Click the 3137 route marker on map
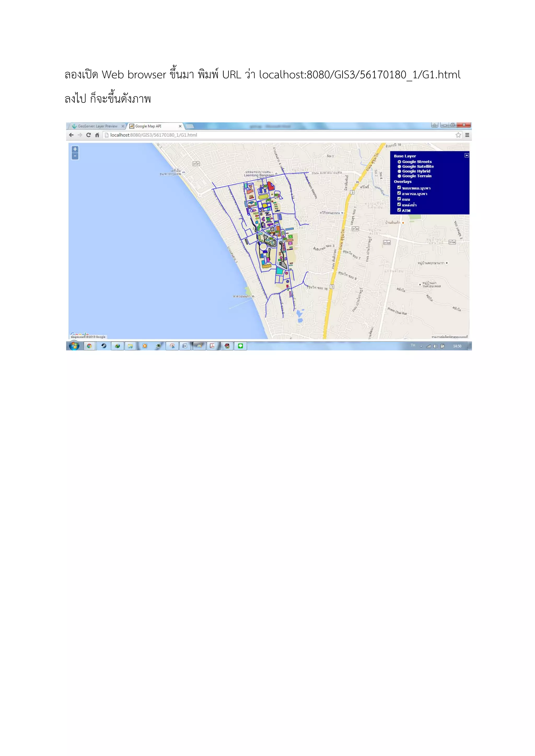This screenshot has width=535, height=756. 196,164
